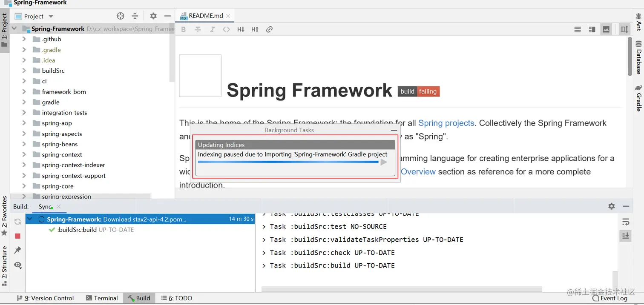Decrease the header level in markdown toolbar
The image size is (644, 305).
tap(241, 29)
